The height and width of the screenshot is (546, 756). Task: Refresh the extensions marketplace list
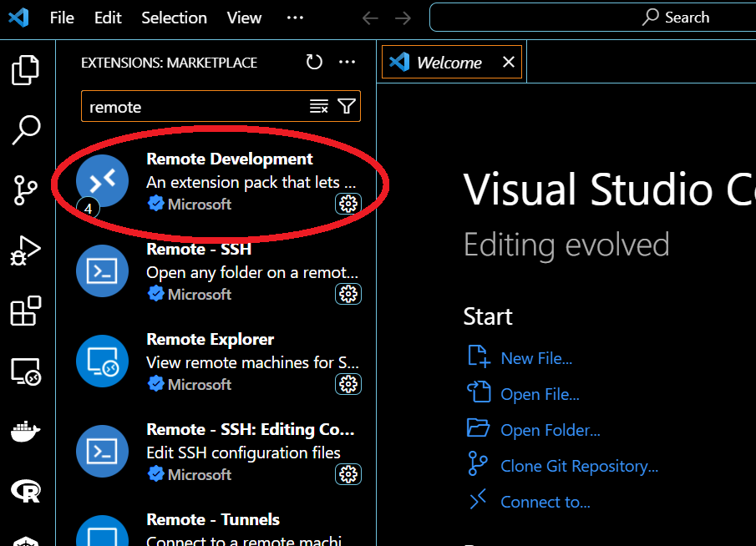point(314,63)
